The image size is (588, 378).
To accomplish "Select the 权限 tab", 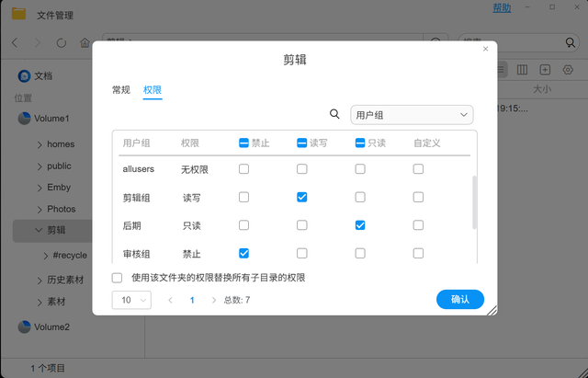I will (153, 90).
